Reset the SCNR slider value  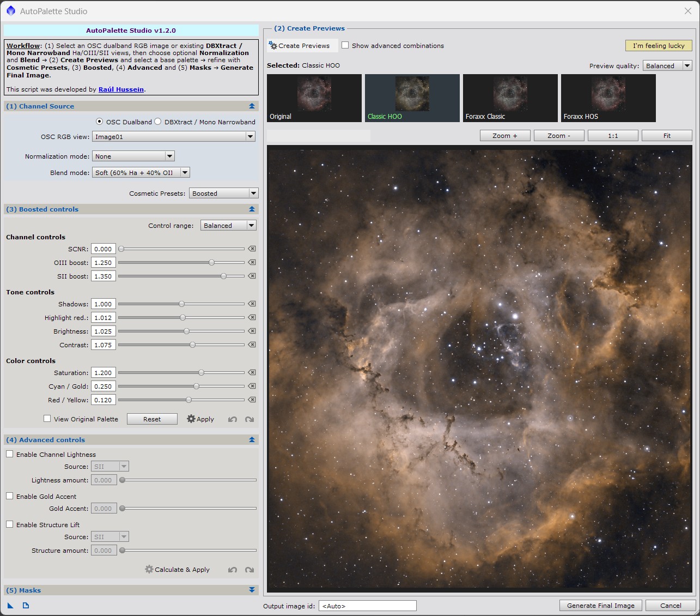(x=252, y=249)
